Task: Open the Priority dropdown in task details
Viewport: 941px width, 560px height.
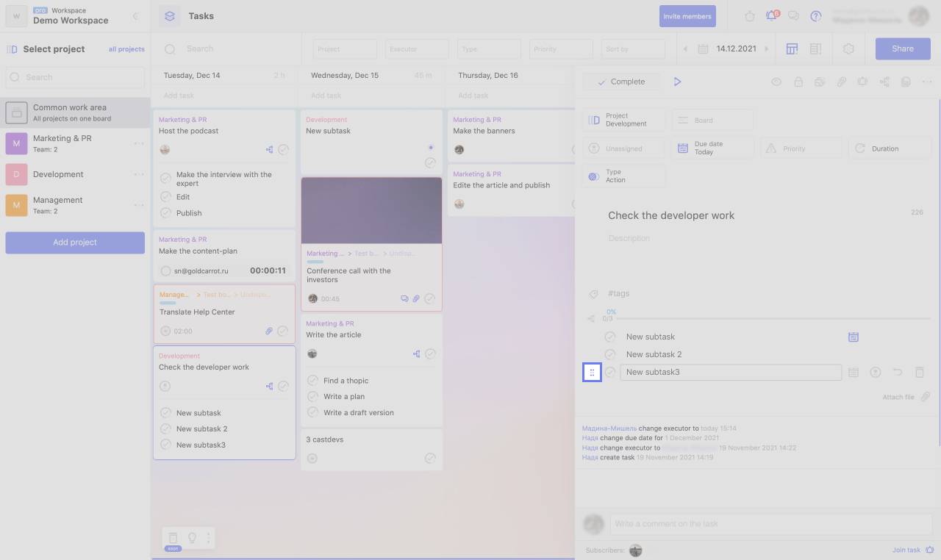Action: point(801,148)
